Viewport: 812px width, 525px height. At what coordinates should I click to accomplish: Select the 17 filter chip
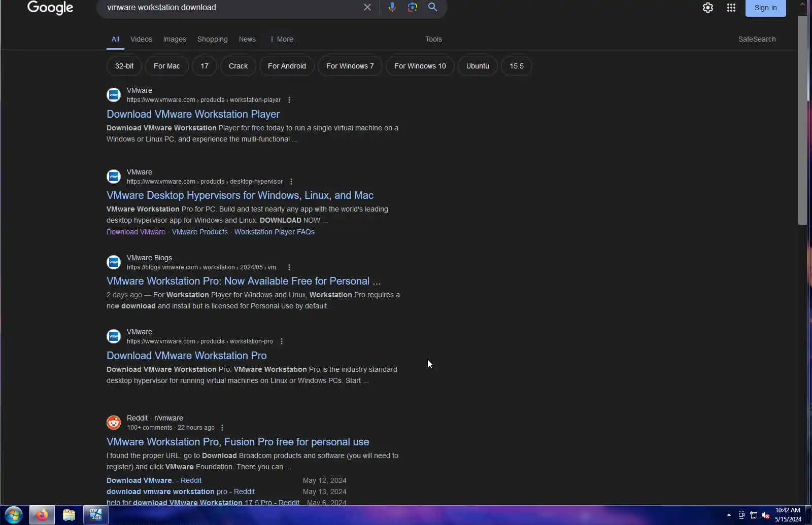pos(205,66)
